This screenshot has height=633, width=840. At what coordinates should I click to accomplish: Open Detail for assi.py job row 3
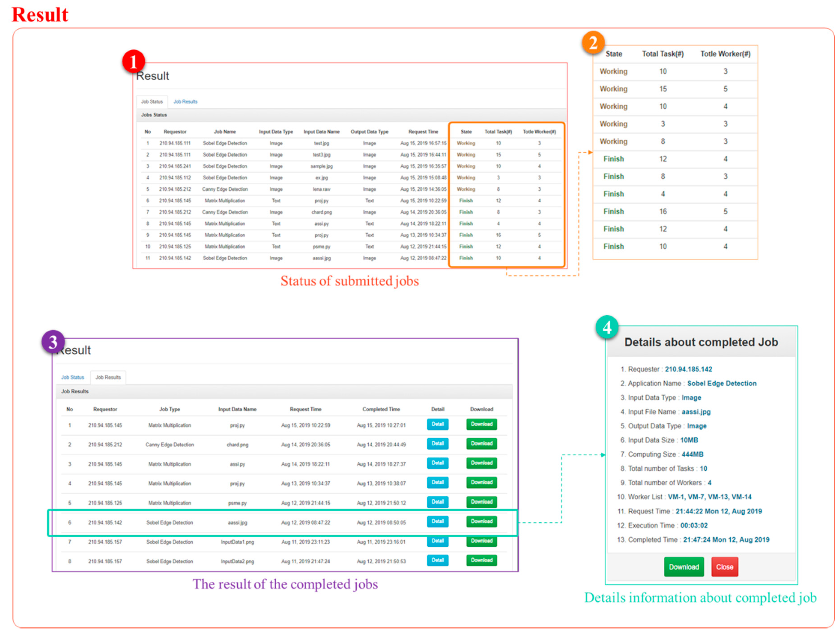(438, 463)
